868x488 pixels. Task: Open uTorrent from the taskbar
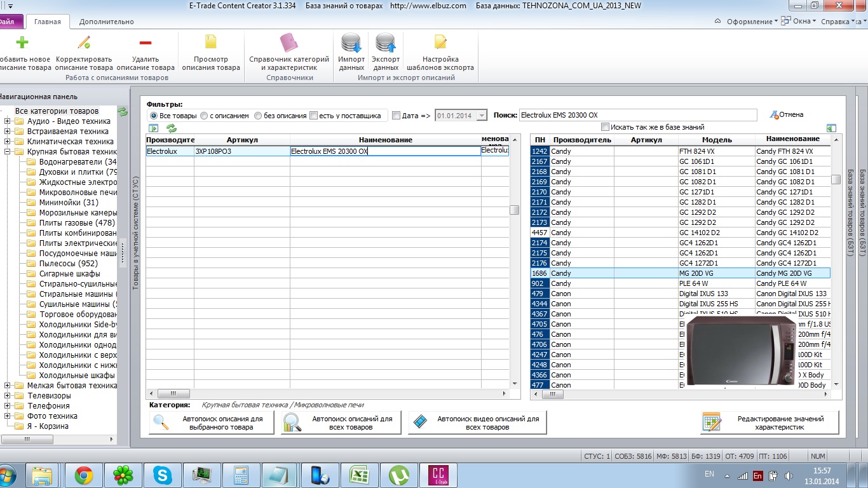coord(398,475)
